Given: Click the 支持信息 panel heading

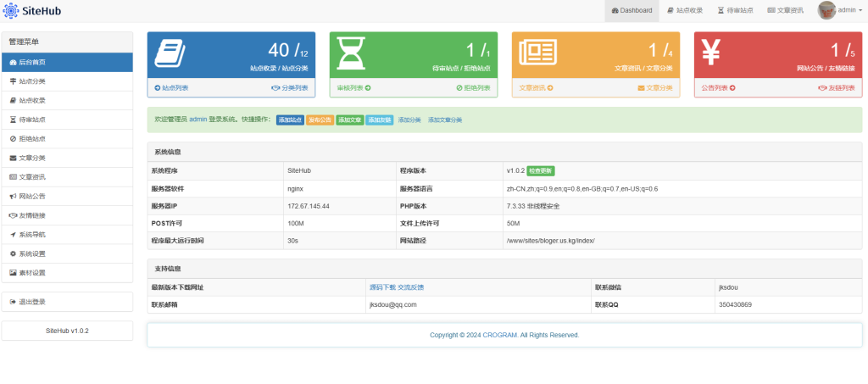Looking at the screenshot, I should (x=167, y=269).
